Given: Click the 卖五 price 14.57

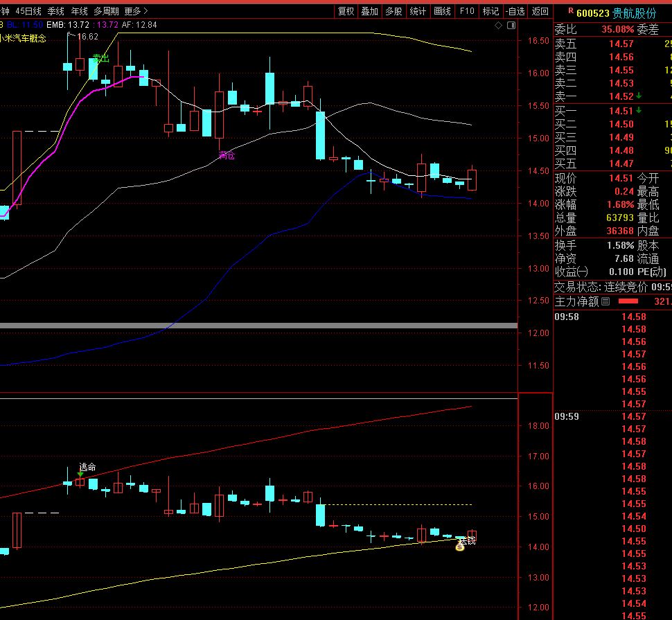Looking at the screenshot, I should tap(621, 44).
